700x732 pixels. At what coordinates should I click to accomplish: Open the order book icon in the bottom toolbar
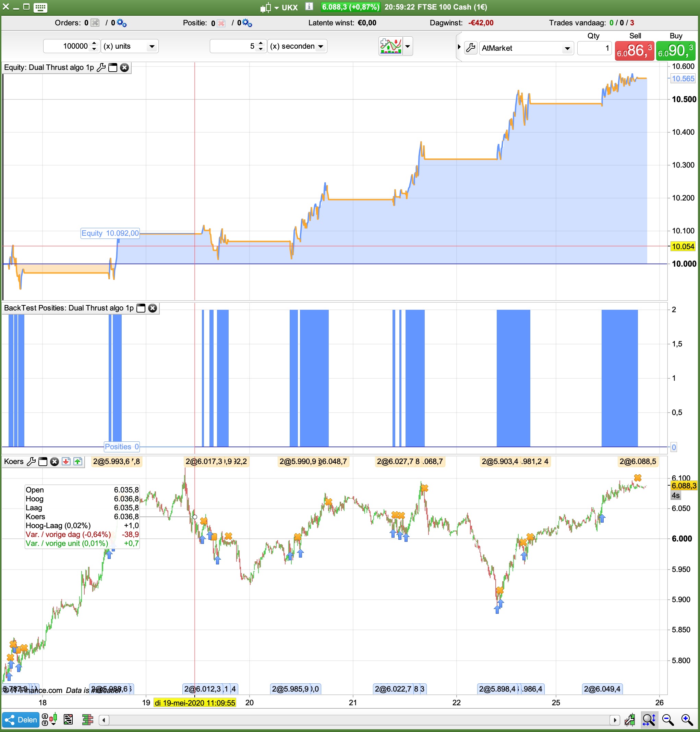[88, 720]
